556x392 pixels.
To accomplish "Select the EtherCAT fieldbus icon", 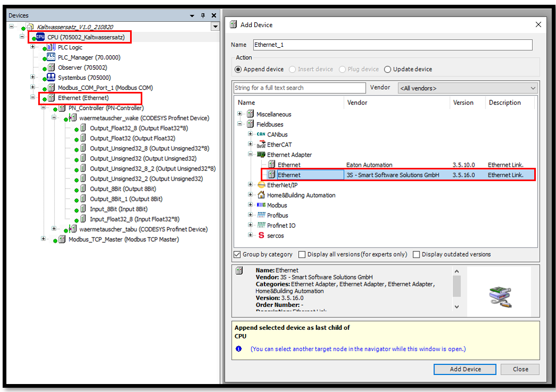I will (x=261, y=144).
